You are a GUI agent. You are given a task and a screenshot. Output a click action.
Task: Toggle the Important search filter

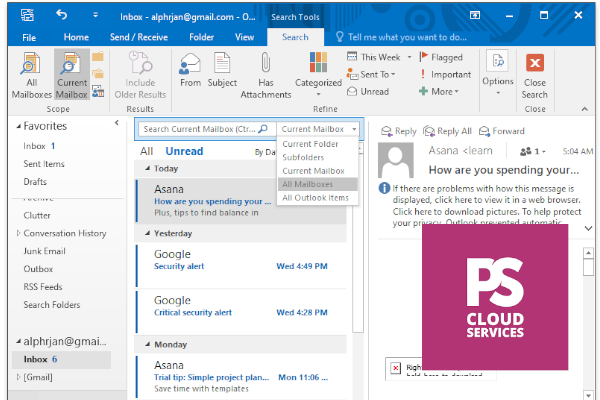443,74
